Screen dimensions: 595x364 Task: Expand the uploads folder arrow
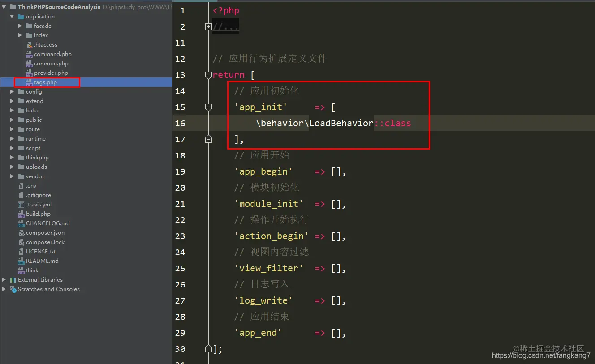12,167
